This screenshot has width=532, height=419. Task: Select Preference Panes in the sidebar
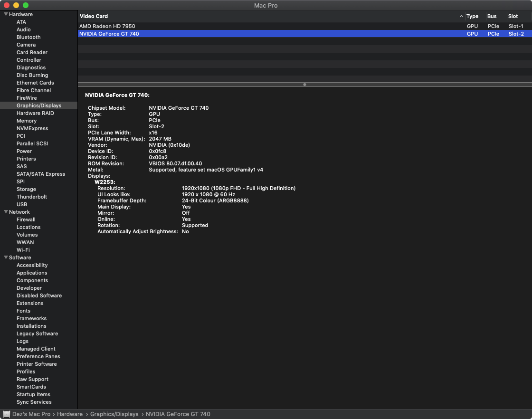point(38,356)
